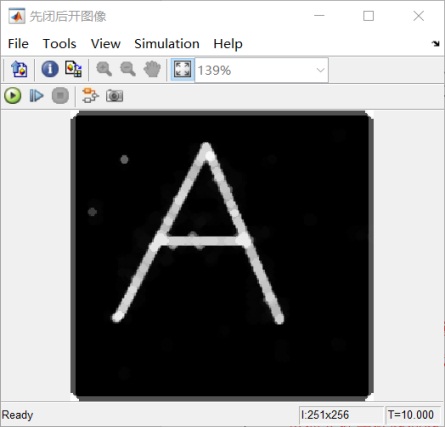This screenshot has width=445, height=427.
Task: Open the View menu
Action: (106, 44)
